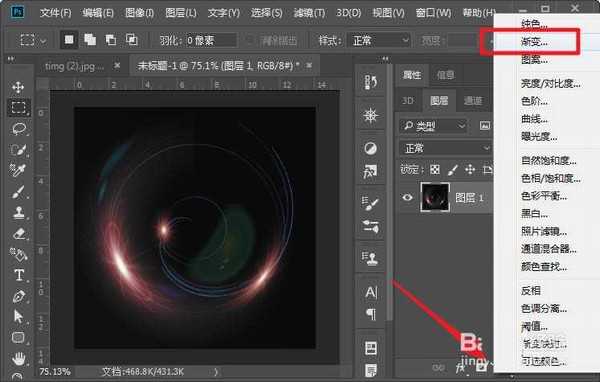This screenshot has height=382, width=600.
Task: Switch to the timg (2).jpg document tab
Action: point(74,66)
